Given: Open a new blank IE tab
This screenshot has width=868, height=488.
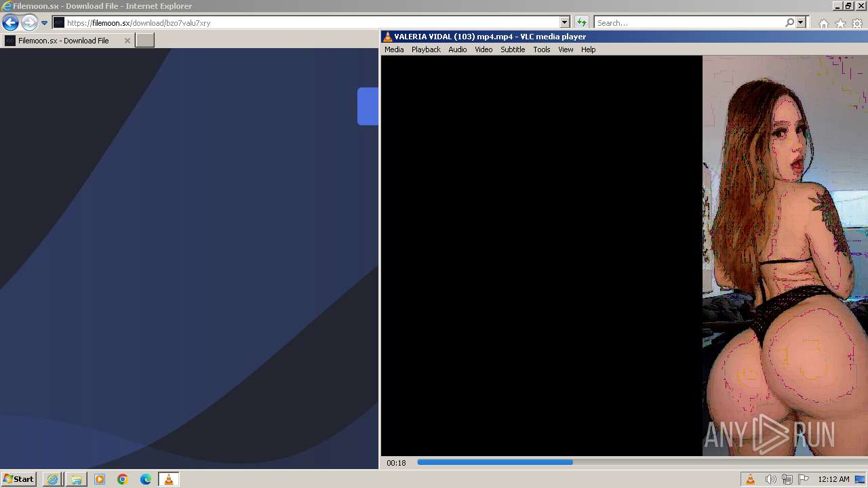Looking at the screenshot, I should tap(145, 41).
